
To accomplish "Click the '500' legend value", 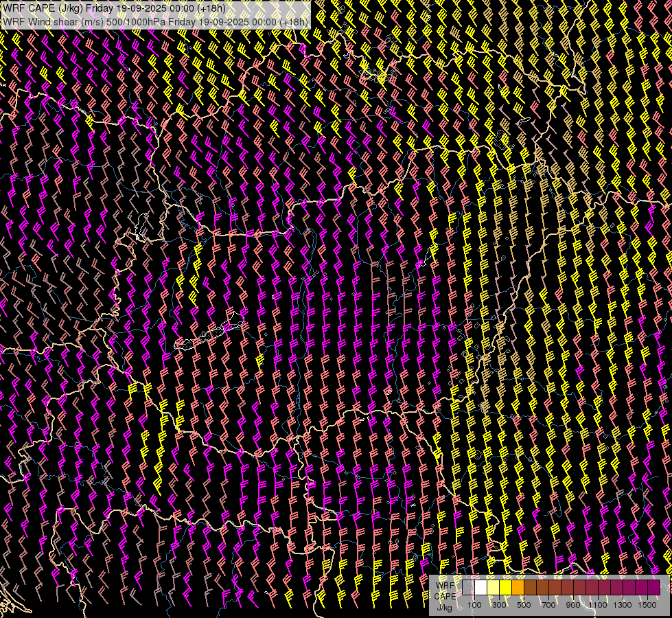I will (x=524, y=605).
